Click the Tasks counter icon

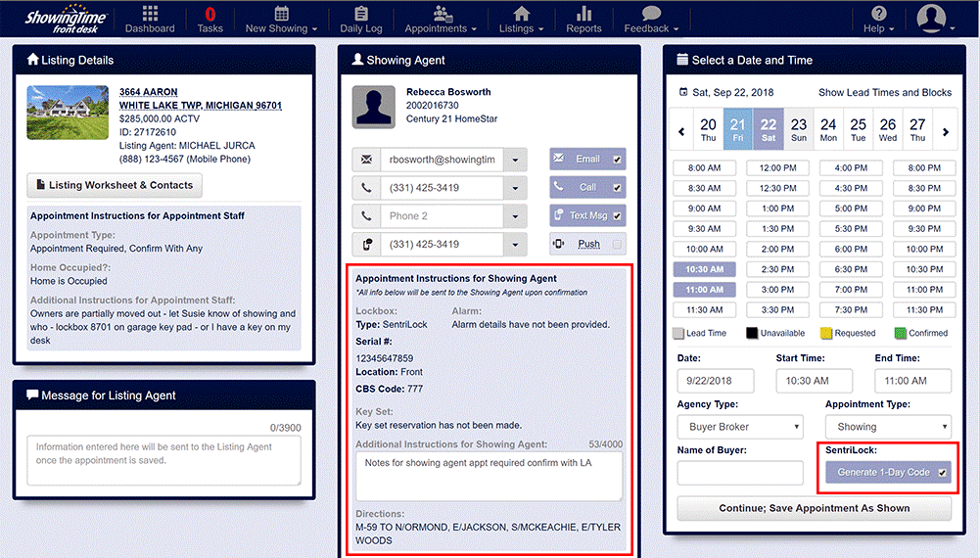pos(210,15)
